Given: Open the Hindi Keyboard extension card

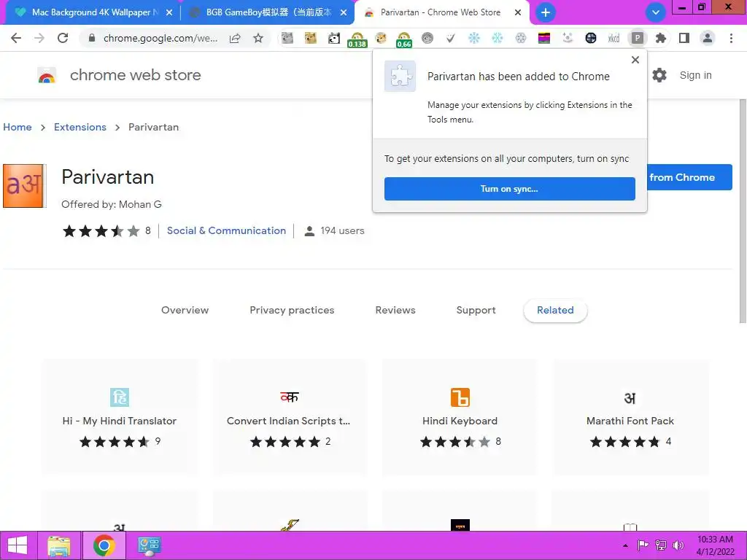Looking at the screenshot, I should coord(460,417).
